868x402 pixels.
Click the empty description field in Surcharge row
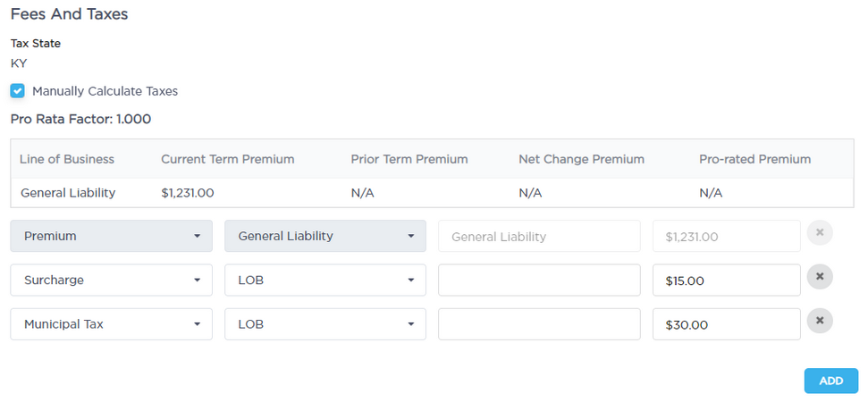pos(539,280)
